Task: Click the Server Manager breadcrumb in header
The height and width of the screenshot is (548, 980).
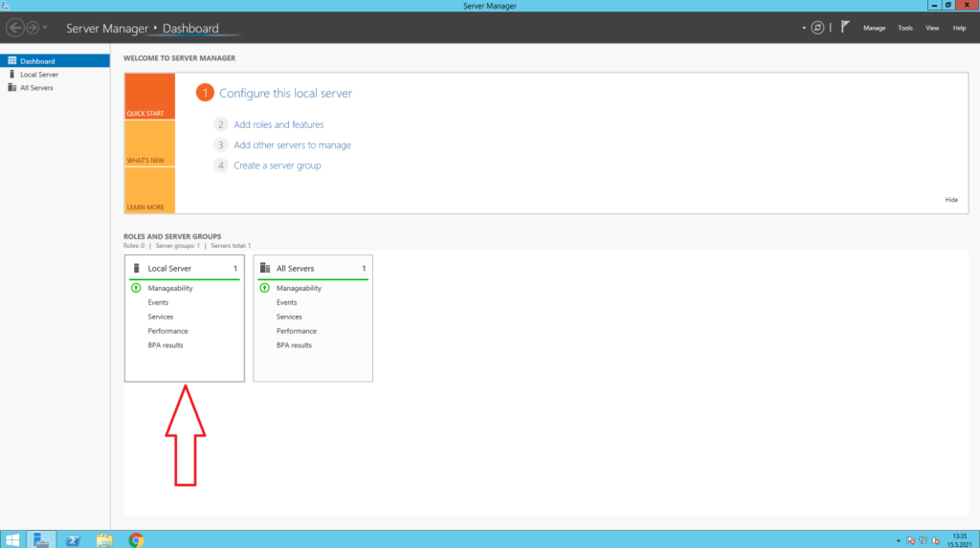Action: 107,28
